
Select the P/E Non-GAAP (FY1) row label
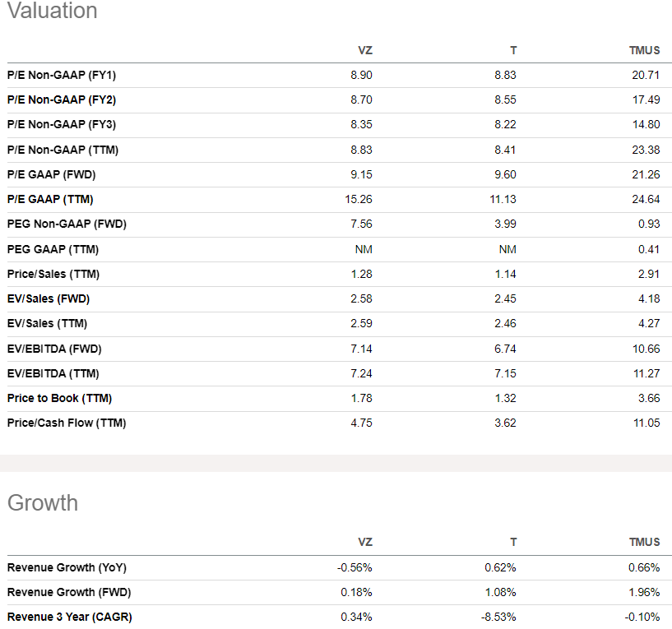point(62,75)
